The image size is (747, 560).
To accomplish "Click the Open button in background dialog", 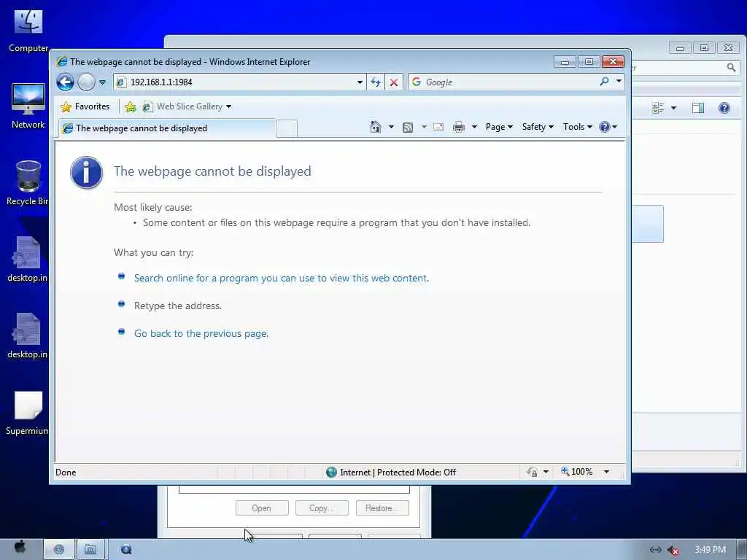I will 262,508.
